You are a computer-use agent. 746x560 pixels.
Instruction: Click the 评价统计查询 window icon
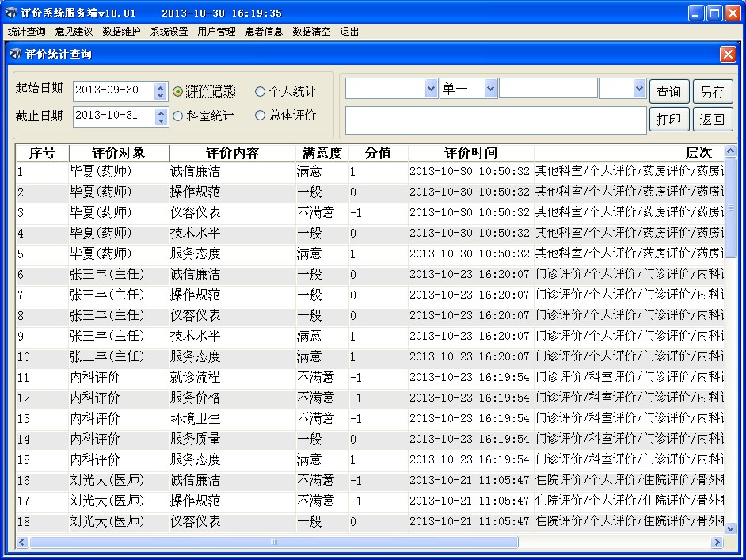coord(15,54)
